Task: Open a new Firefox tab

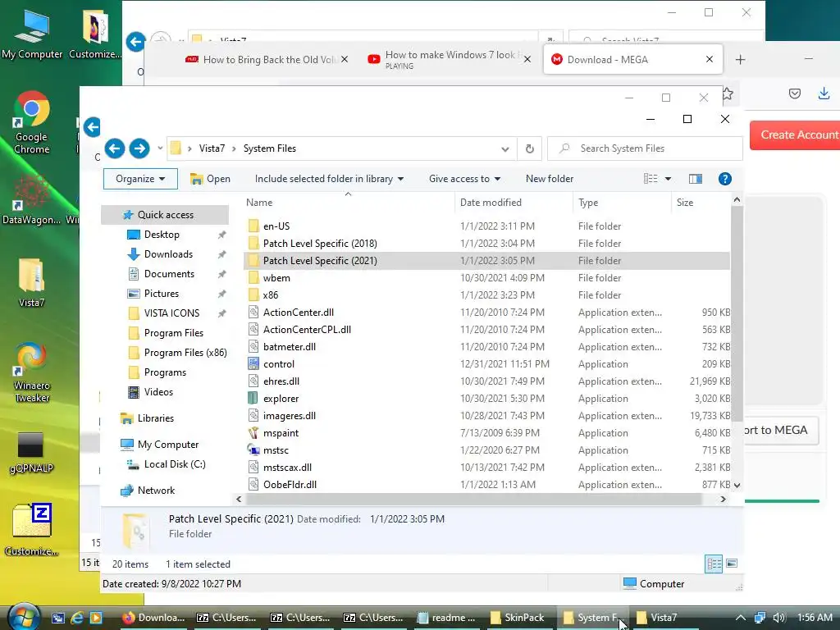Action: tap(741, 59)
